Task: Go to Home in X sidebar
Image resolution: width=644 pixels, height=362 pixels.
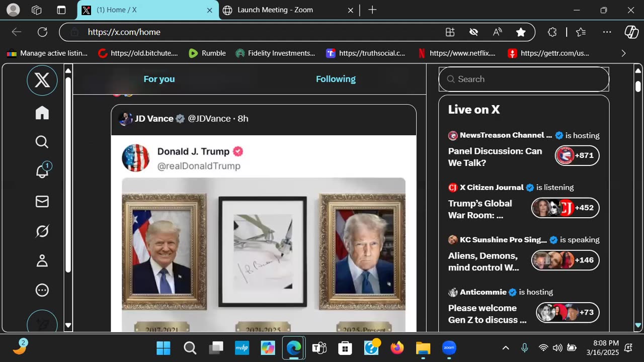Action: click(x=42, y=113)
